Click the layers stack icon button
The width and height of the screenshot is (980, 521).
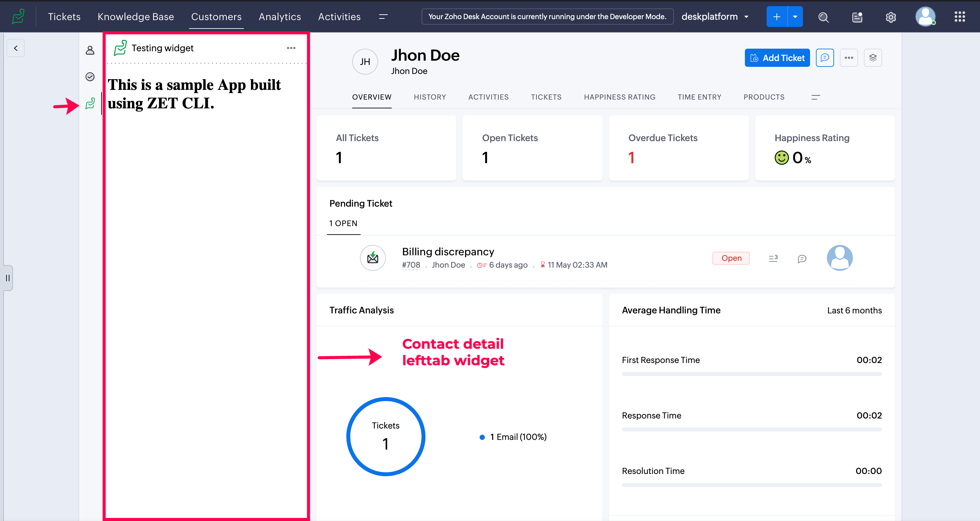pos(873,57)
